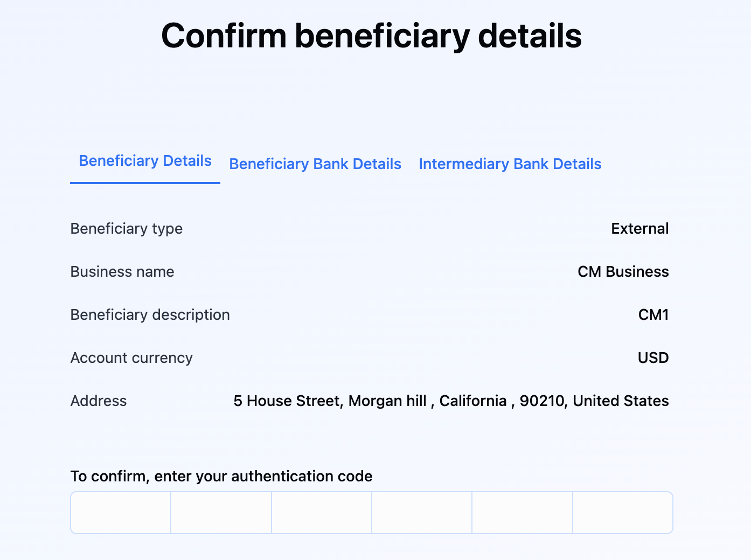This screenshot has width=751, height=560.
Task: Click the Business name label
Action: (x=122, y=272)
